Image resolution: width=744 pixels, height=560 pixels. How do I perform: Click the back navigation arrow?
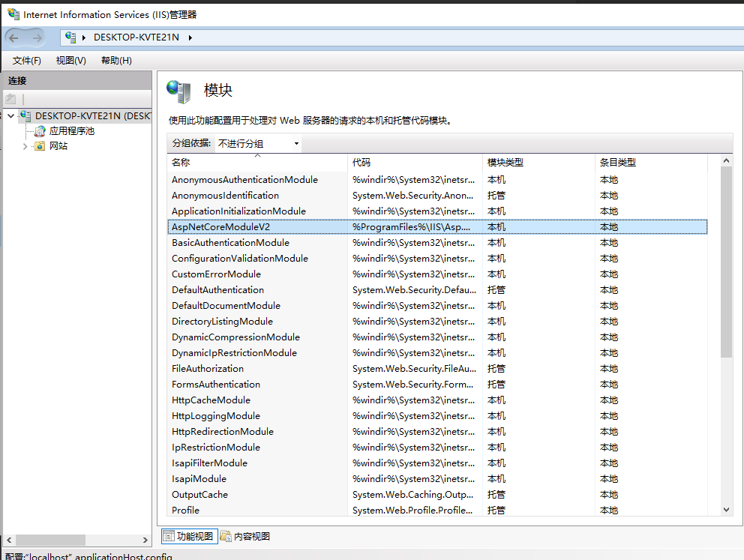pos(13,37)
